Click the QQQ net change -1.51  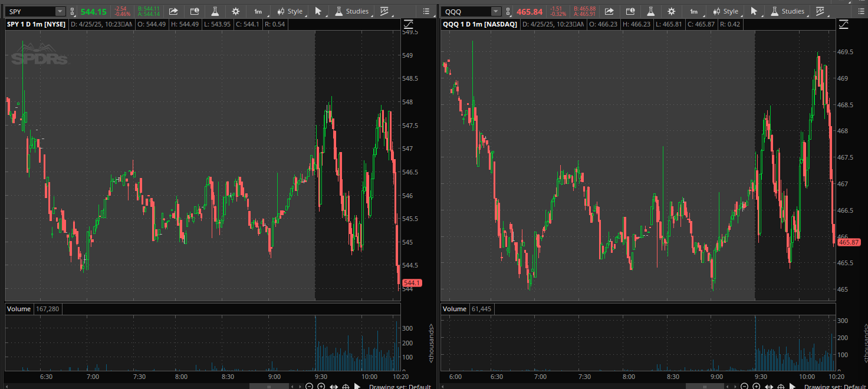(x=556, y=9)
